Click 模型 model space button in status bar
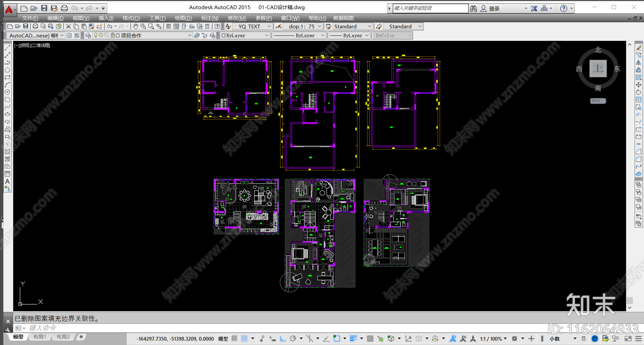 (x=223, y=339)
